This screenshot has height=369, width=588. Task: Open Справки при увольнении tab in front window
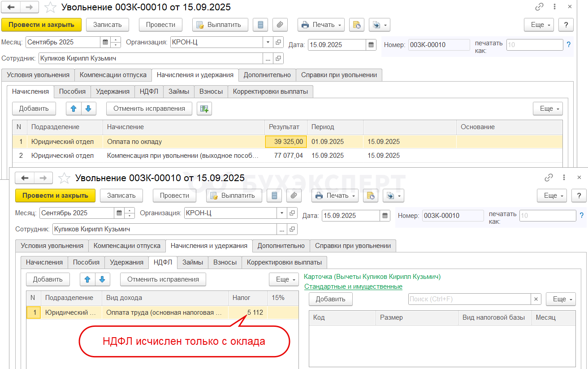tap(353, 246)
